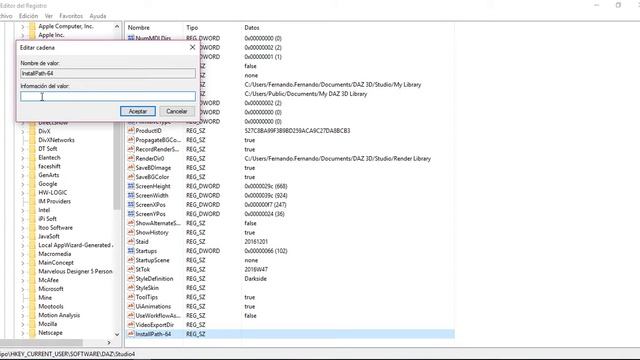This screenshot has height=360, width=640.
Task: Open the Edición menu
Action: (28, 16)
